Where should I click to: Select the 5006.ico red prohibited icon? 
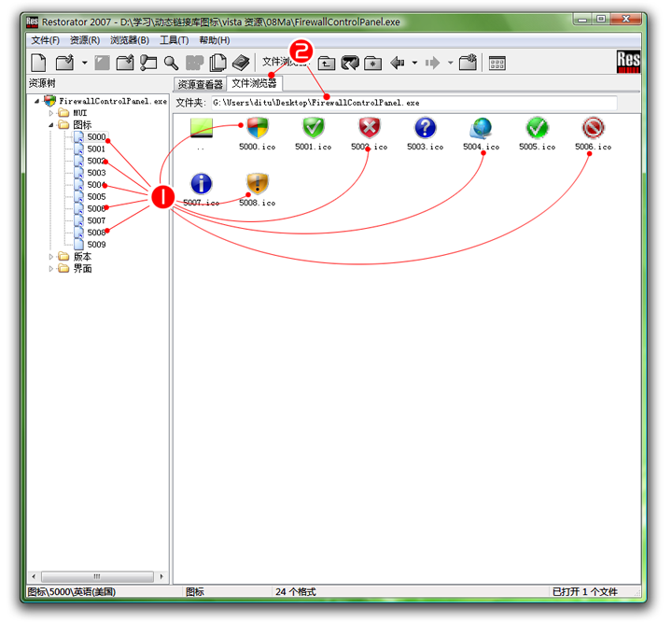coord(593,129)
